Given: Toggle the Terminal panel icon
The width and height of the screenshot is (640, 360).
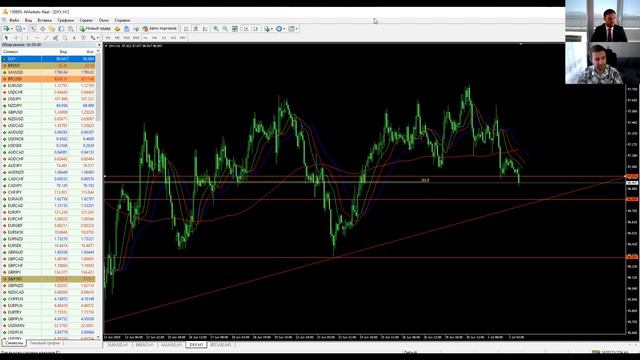Looking at the screenshot, I should tap(61, 29).
